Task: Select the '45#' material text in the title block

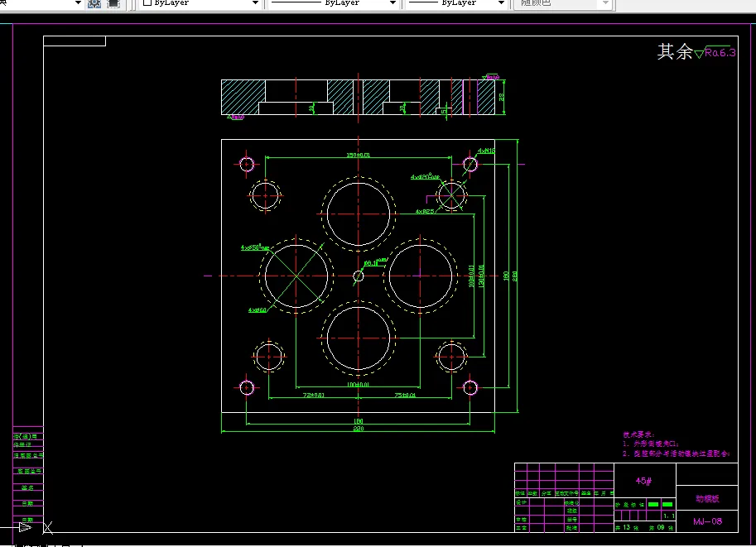Action: click(x=643, y=481)
